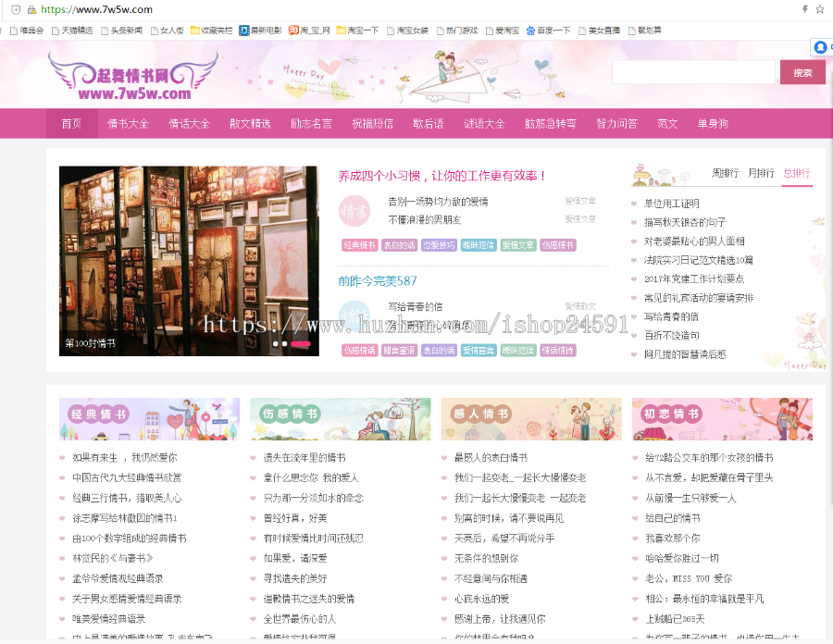Open article 告别一场势均力敌的爱情

[439, 202]
